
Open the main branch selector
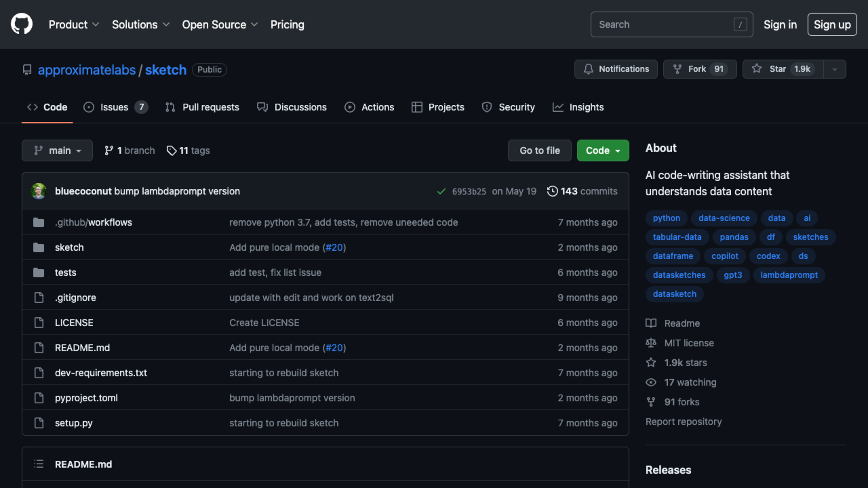coord(57,150)
